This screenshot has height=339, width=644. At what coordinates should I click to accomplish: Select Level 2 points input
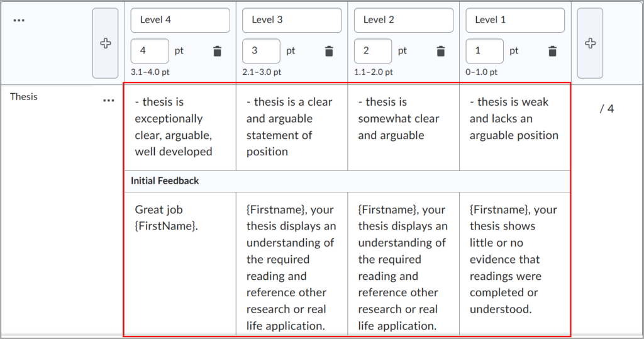373,51
